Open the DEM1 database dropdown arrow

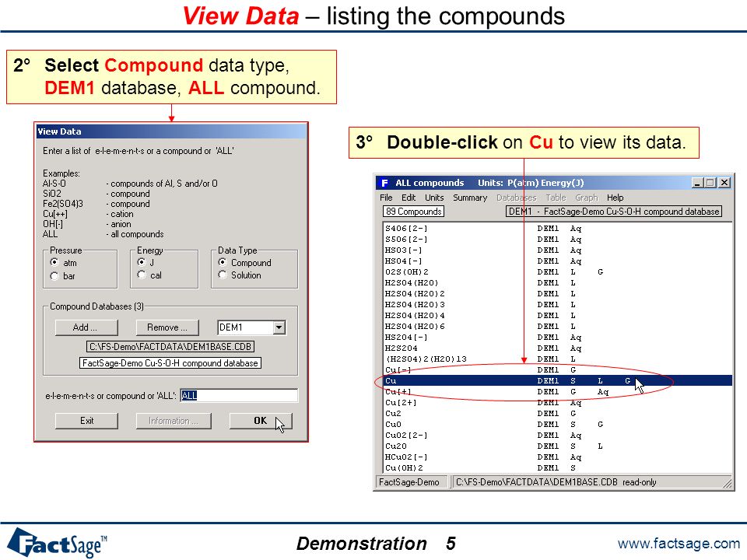point(279,327)
